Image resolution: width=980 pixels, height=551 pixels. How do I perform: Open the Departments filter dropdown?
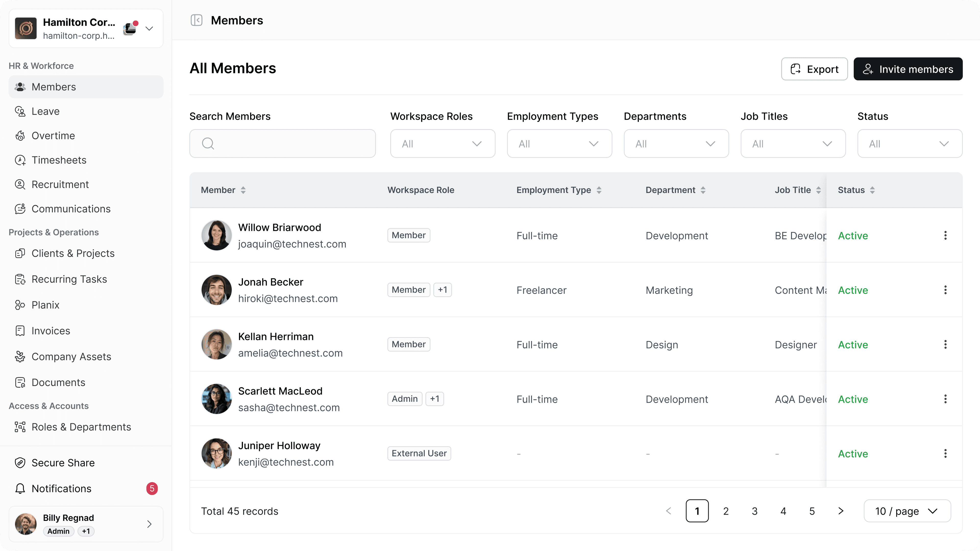click(x=676, y=143)
